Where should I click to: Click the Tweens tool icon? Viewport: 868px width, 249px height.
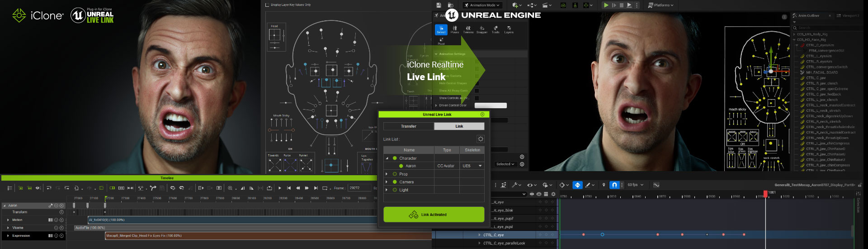pos(468,29)
